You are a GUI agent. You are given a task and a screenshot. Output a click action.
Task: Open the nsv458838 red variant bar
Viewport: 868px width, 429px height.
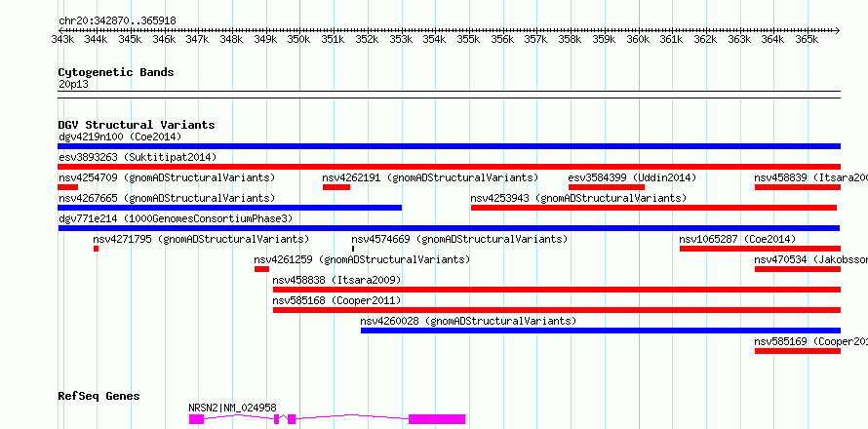pos(557,290)
